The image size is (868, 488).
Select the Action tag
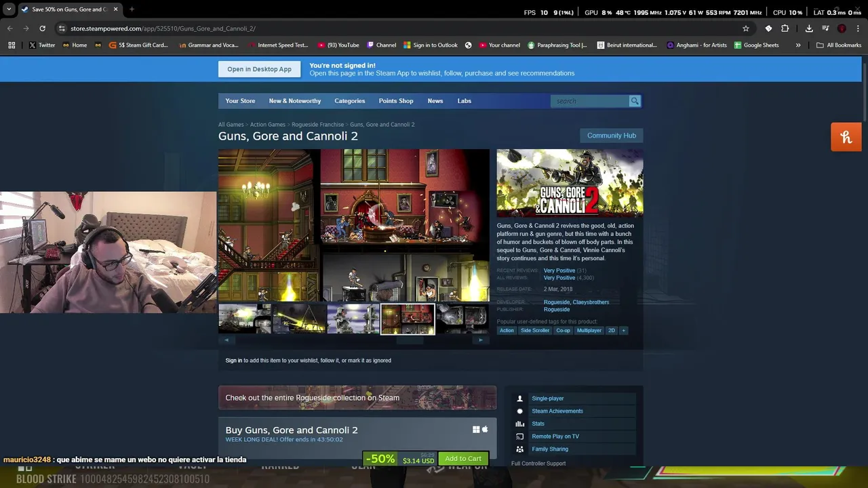pyautogui.click(x=507, y=331)
